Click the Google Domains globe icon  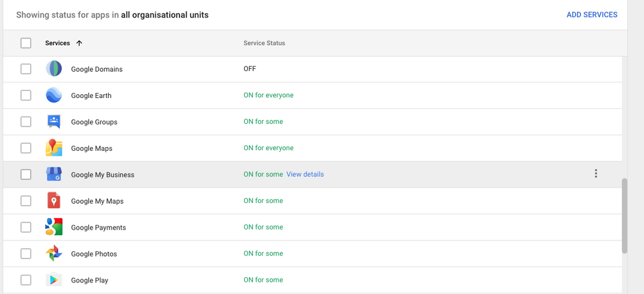(x=54, y=69)
